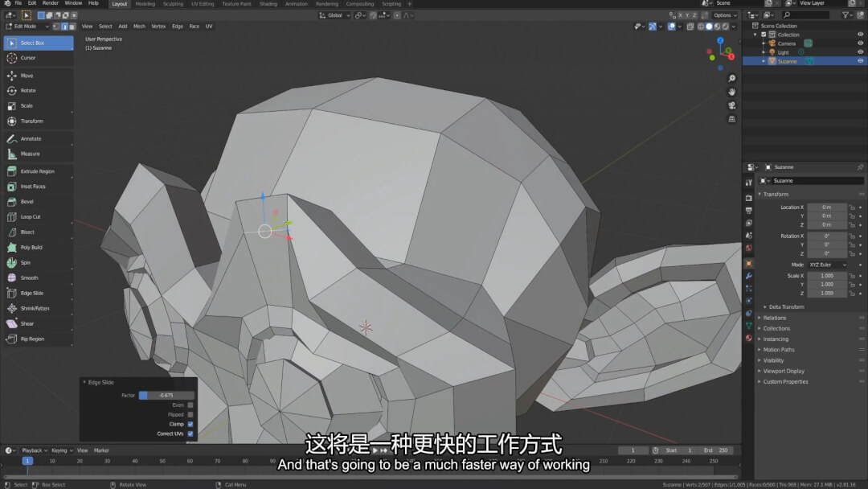Open rotation Mode XYZ Euler dropdown
Image resolution: width=868 pixels, height=489 pixels.
point(827,265)
